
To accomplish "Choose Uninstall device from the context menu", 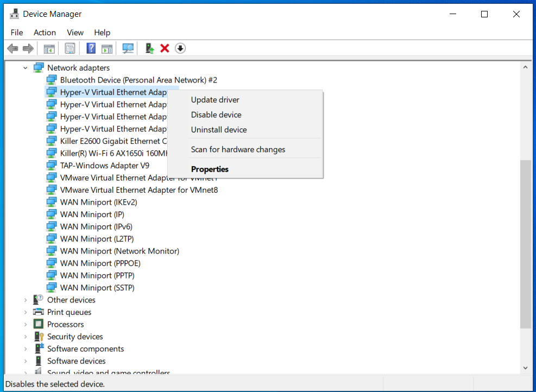I will [219, 129].
